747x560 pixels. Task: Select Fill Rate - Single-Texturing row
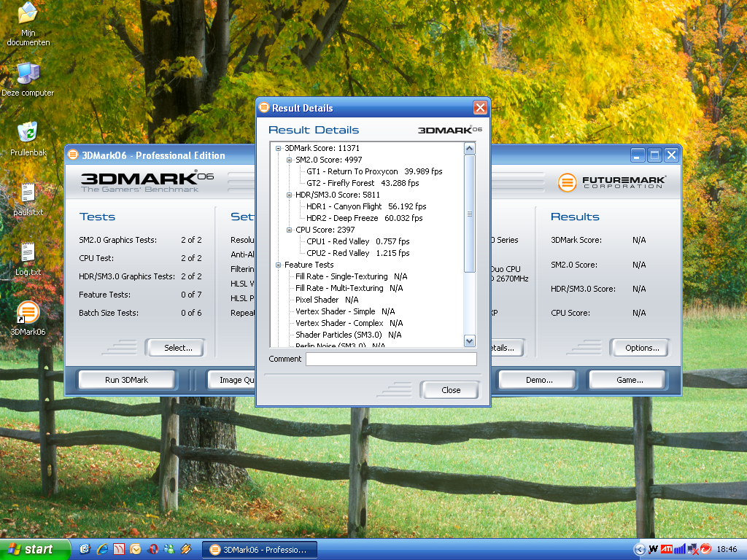pyautogui.click(x=351, y=276)
